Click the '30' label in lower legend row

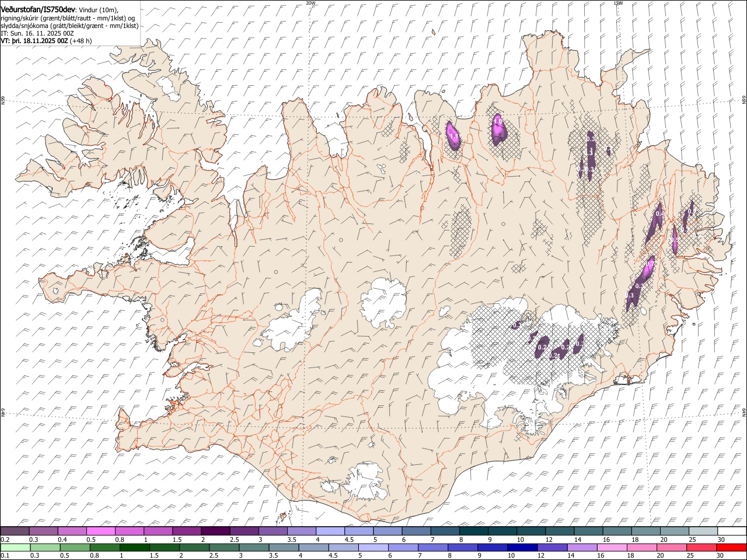click(x=719, y=555)
